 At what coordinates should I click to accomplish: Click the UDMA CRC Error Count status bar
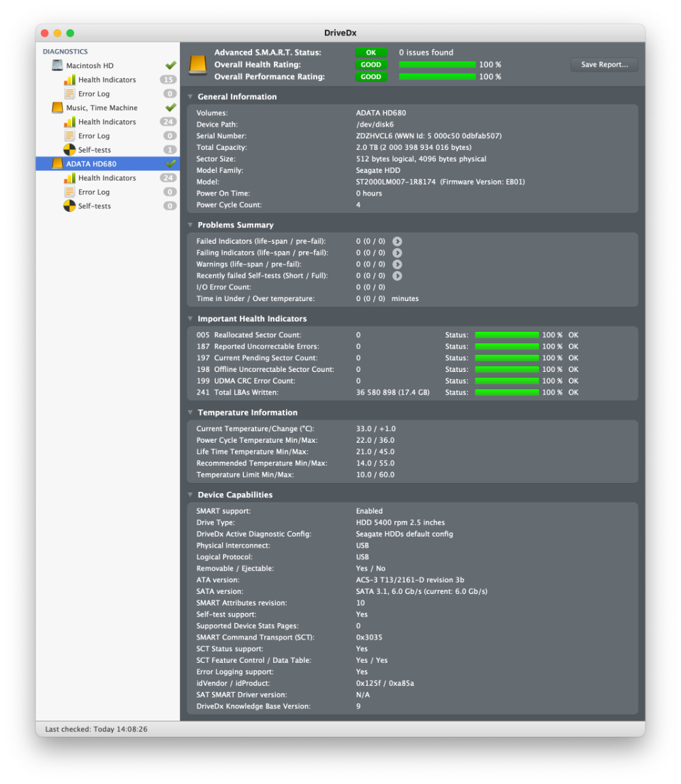pos(507,381)
